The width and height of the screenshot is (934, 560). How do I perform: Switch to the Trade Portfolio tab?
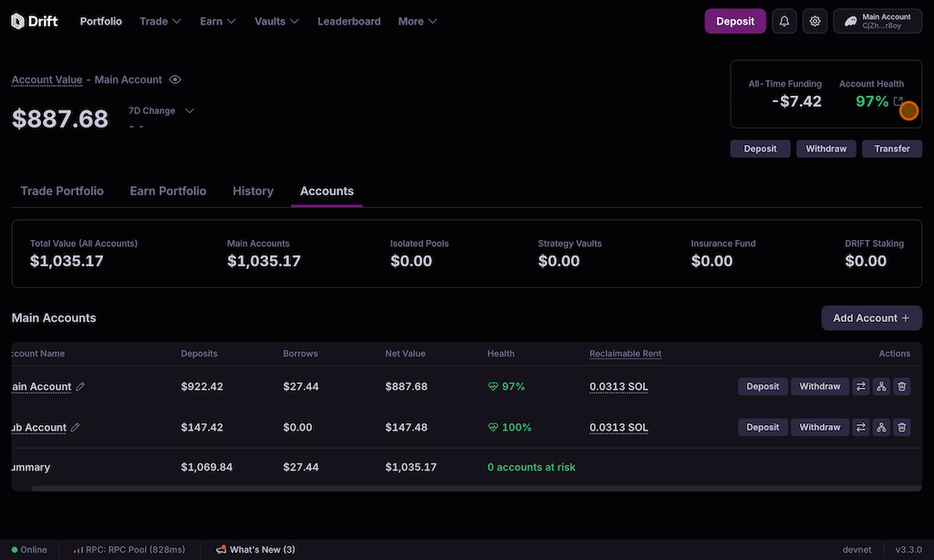coord(62,192)
